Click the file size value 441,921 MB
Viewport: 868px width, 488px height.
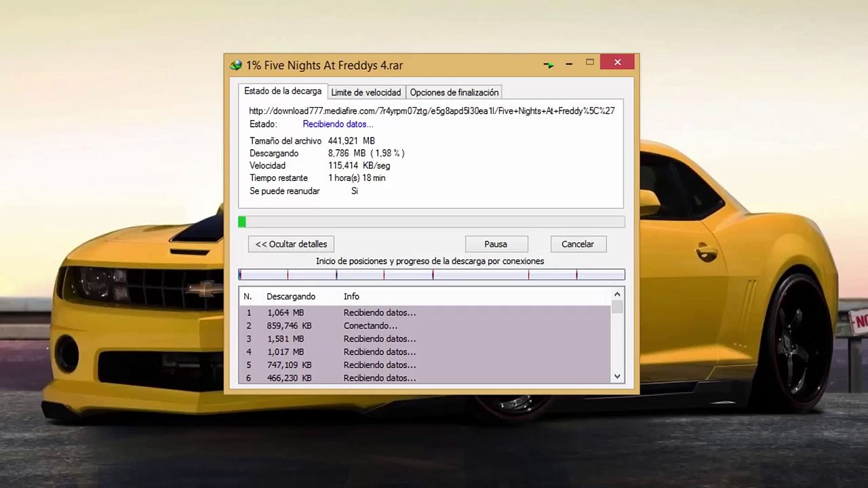pos(351,141)
